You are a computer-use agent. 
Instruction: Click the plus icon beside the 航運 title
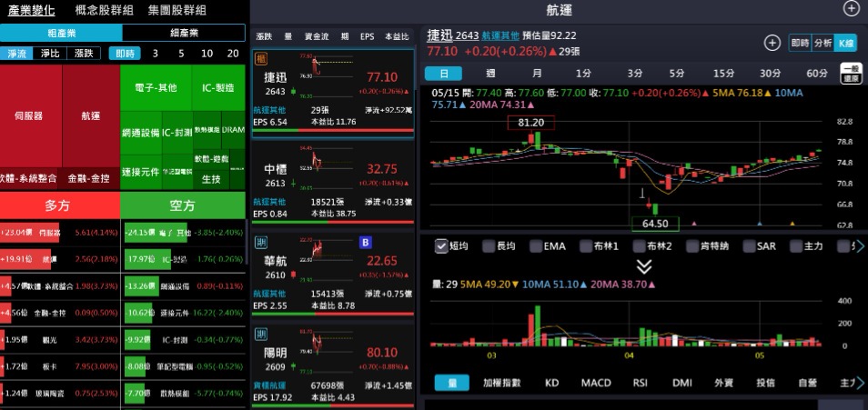(x=851, y=8)
